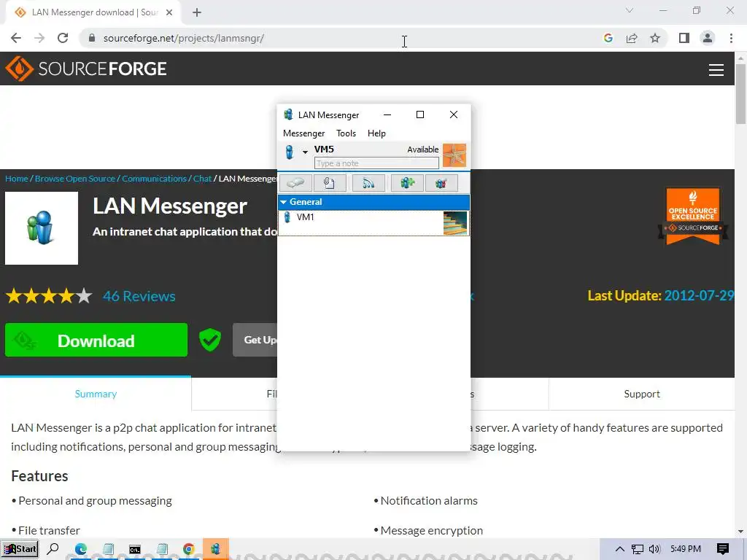Open the status dropdown arrow beside VM5

pos(305,152)
